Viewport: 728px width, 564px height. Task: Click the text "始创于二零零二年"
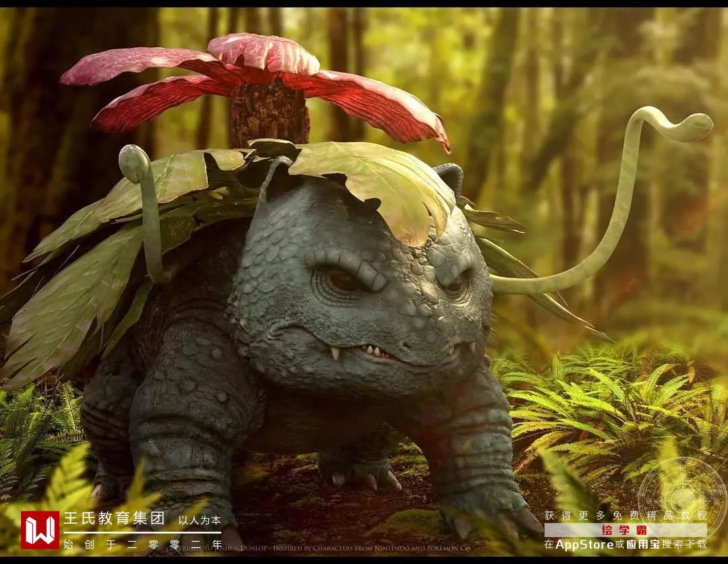coord(142,544)
